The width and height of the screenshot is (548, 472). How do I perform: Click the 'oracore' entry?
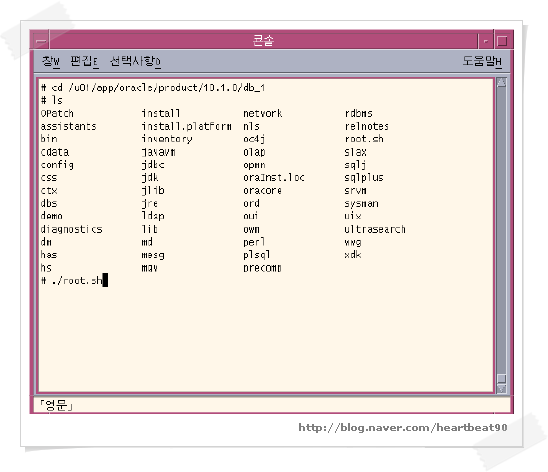(262, 191)
